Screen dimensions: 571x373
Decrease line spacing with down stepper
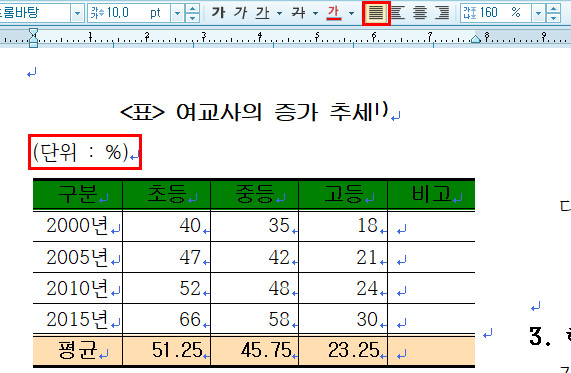coord(553,18)
